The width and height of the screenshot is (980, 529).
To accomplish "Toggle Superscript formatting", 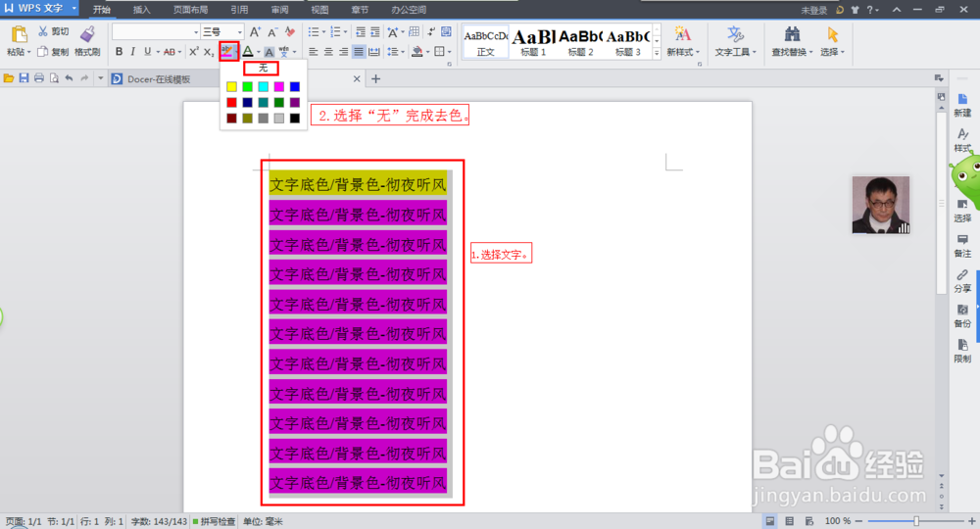I will [194, 52].
